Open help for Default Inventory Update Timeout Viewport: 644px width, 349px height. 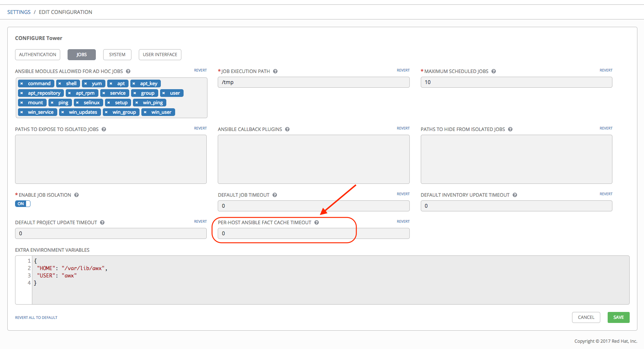click(x=515, y=195)
